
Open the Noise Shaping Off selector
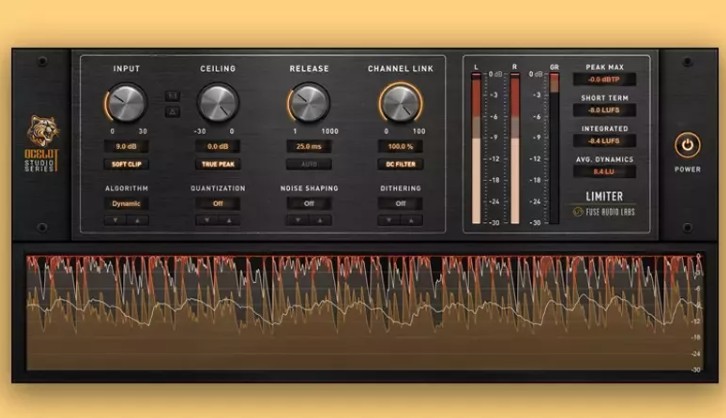point(309,204)
